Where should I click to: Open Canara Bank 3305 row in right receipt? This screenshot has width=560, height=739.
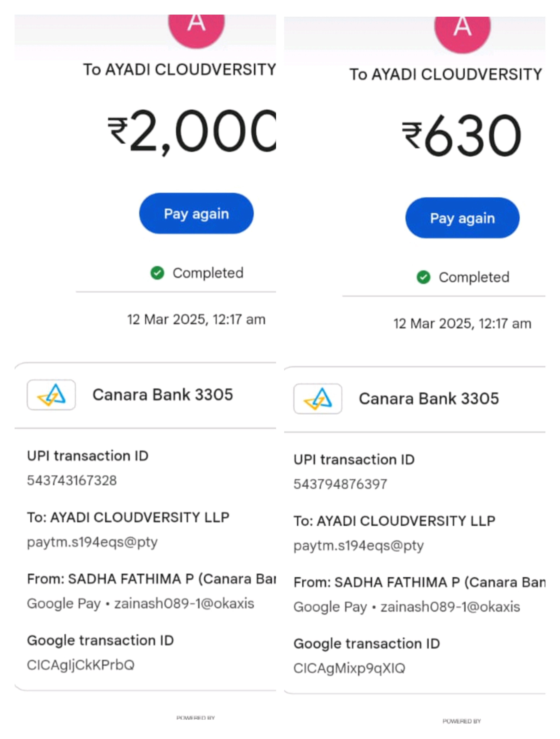pyautogui.click(x=429, y=399)
